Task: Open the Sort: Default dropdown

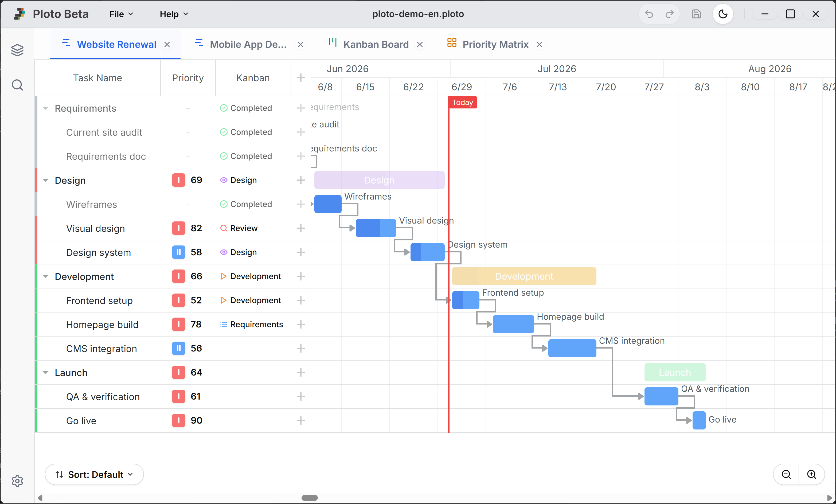Action: pos(94,474)
